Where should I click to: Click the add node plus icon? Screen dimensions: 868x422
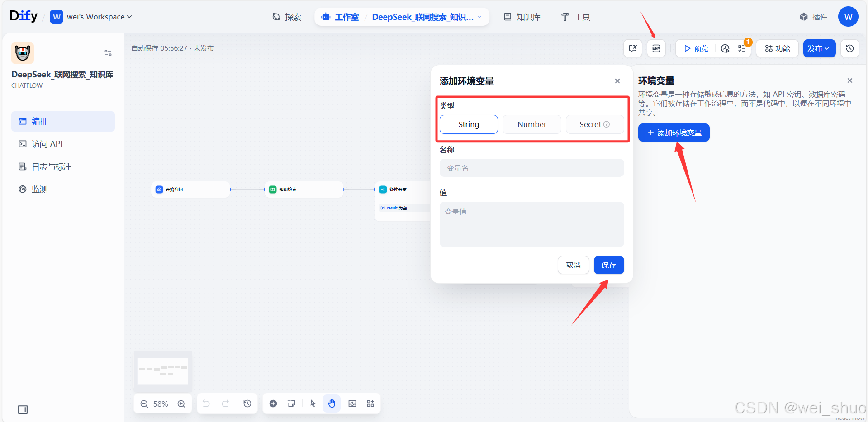tap(273, 403)
